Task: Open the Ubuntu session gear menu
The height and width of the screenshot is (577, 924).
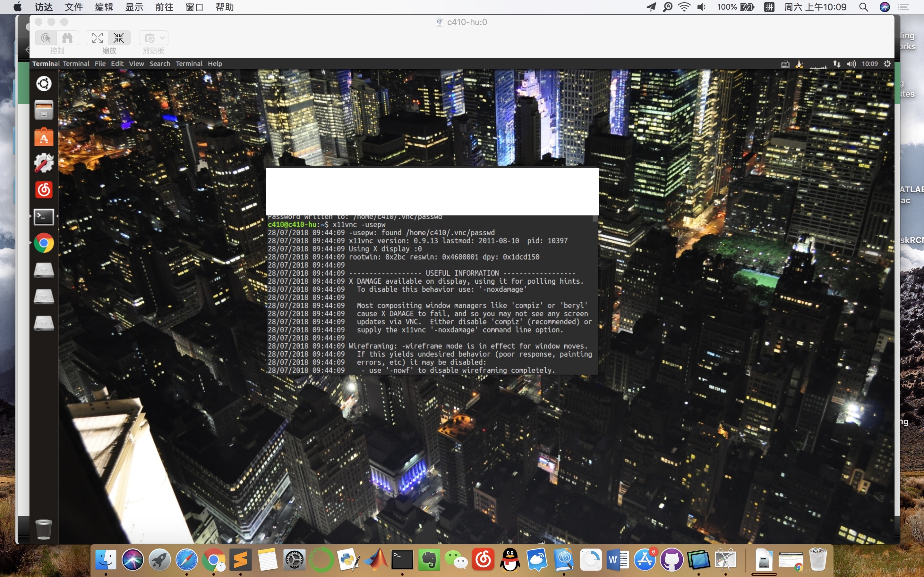Action: (887, 64)
